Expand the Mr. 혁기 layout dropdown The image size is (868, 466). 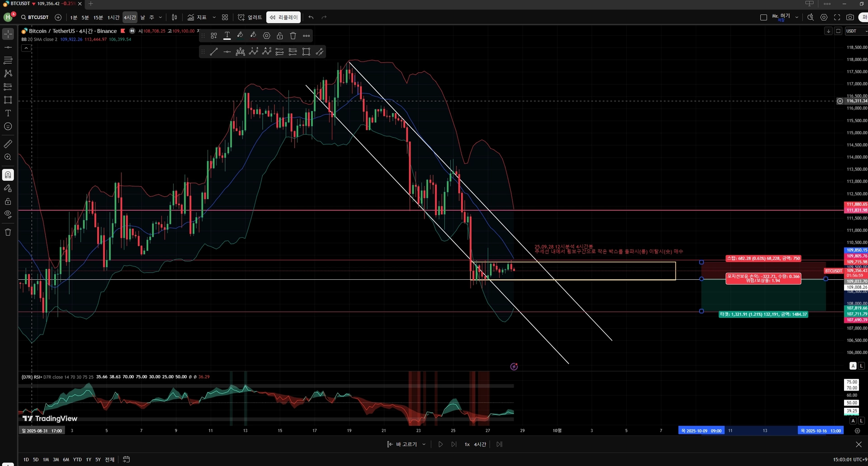(x=797, y=17)
